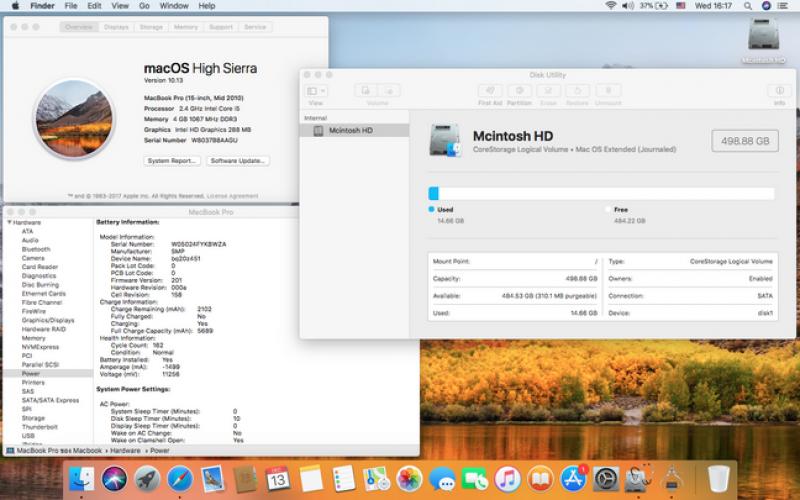Collapse the Hardware disclosure triangle
Viewport: 800px width, 500px height.
(10, 222)
